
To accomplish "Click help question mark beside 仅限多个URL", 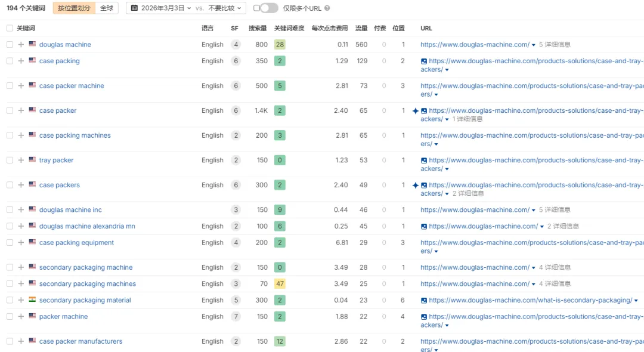I will [327, 8].
